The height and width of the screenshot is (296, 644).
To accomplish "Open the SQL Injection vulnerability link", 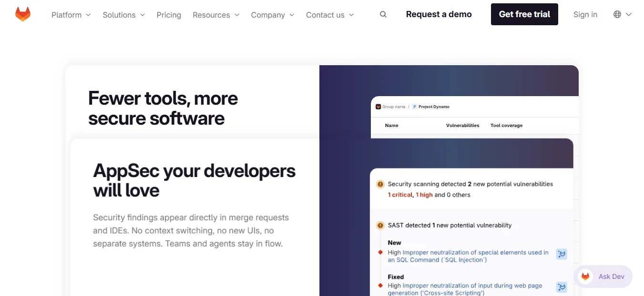I will pyautogui.click(x=468, y=256).
